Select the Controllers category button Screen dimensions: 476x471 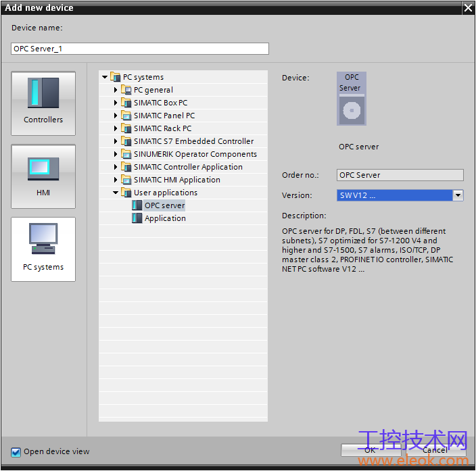tap(43, 103)
